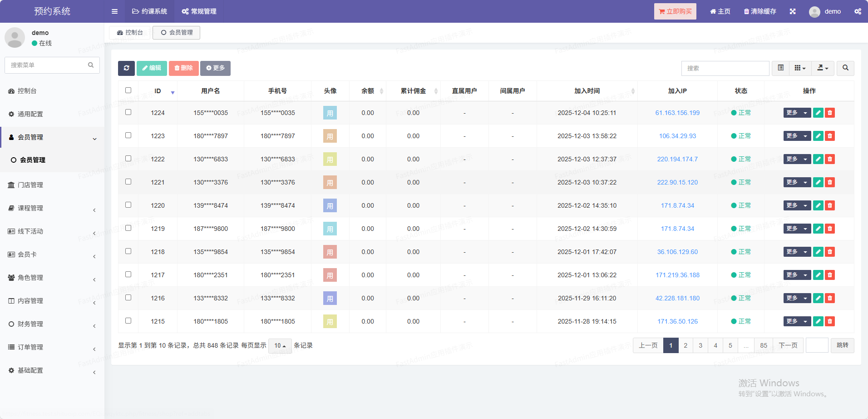Viewport: 868px width, 419px height.
Task: Open the 更多 dropdown for row ID 1220
Action: coord(797,205)
